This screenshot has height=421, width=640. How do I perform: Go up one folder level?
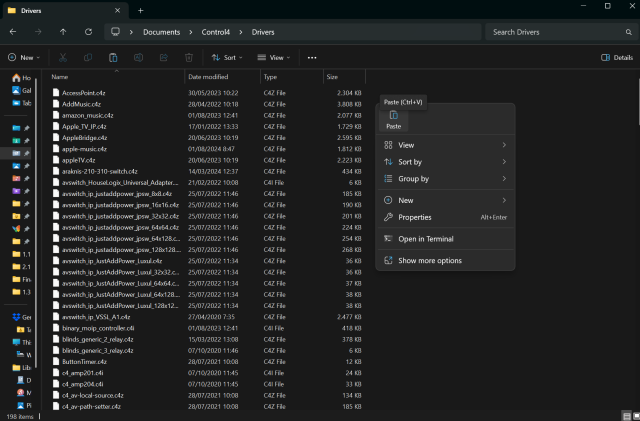(63, 32)
